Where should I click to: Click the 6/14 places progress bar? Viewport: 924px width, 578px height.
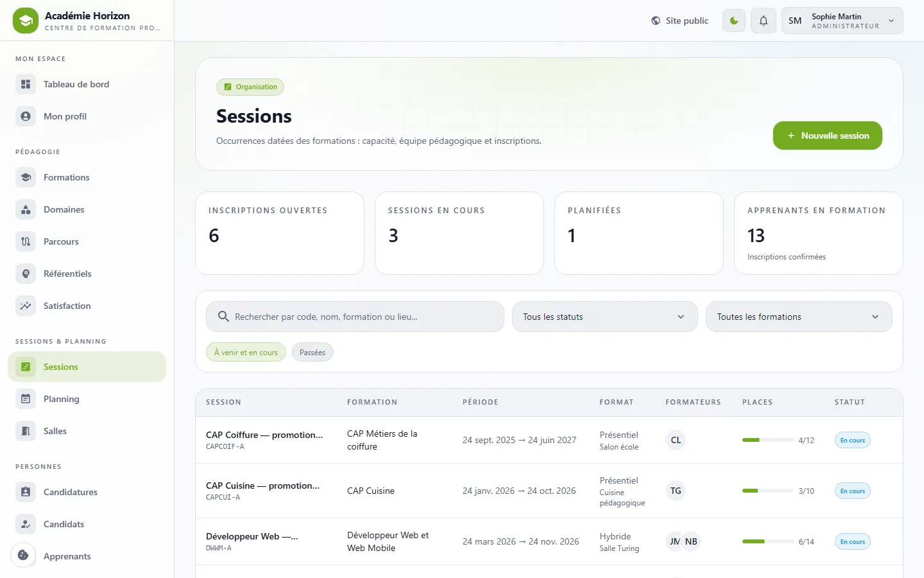coord(768,541)
